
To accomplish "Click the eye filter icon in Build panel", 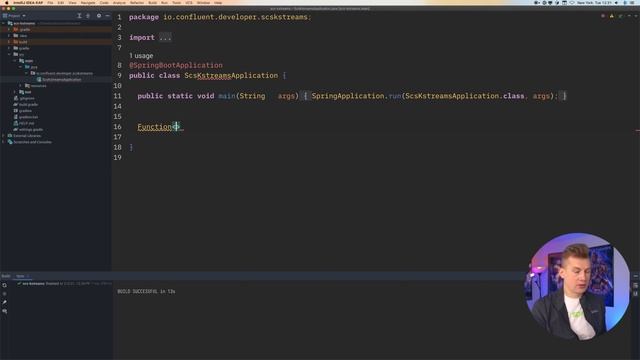I will click(x=4, y=311).
